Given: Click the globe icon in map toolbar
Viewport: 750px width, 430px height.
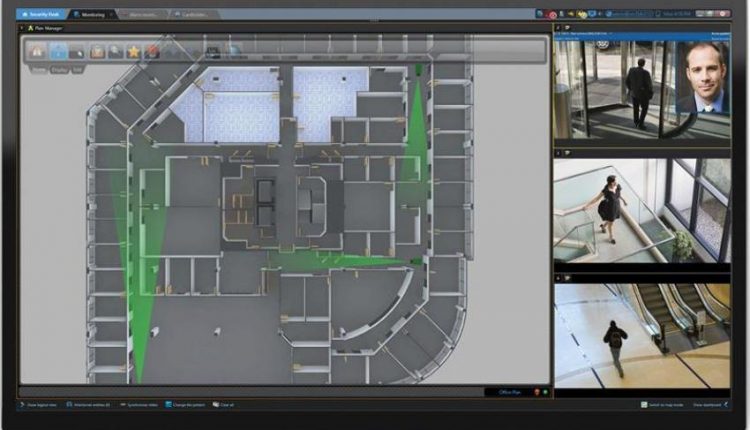Looking at the screenshot, I should pyautogui.click(x=234, y=51).
